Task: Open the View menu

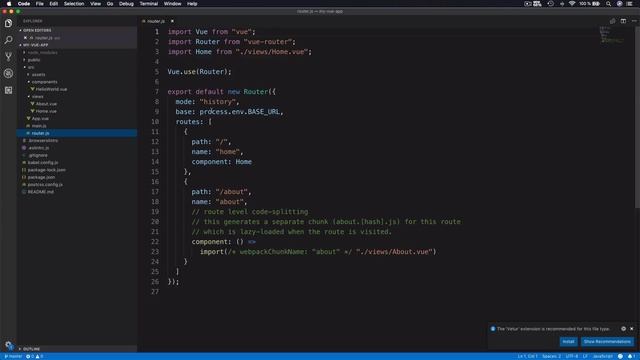Action: (x=96, y=4)
